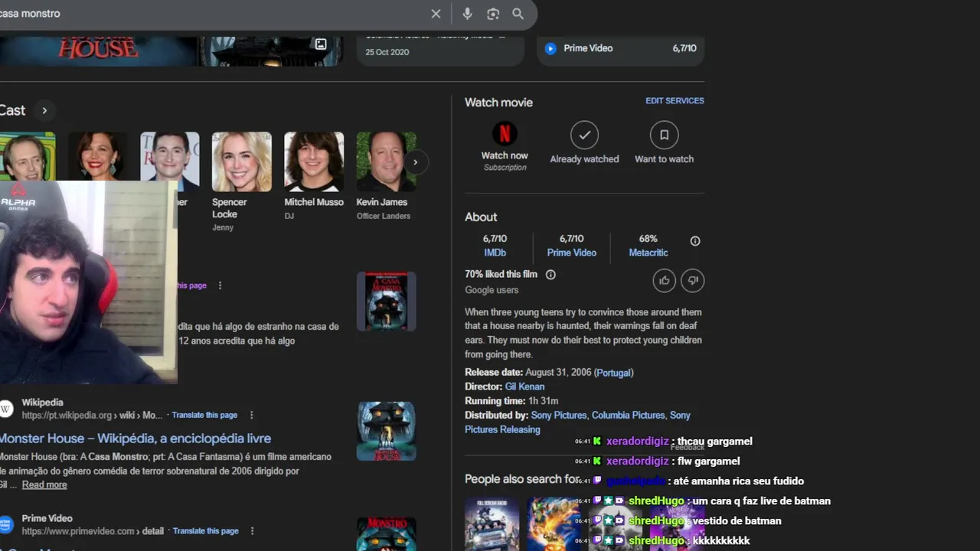980x551 pixels.
Task: Open the Metacritic rating link
Action: (648, 253)
